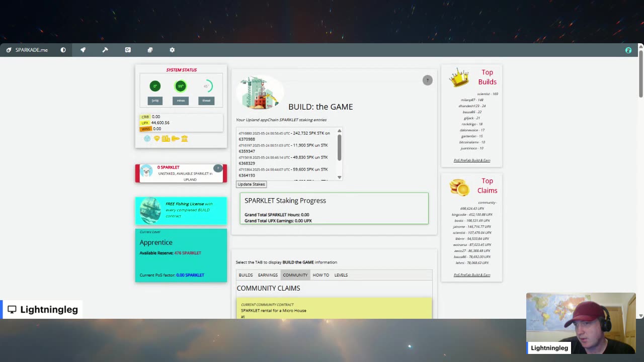Open PoS PreFab link under Top Builds

pyautogui.click(x=472, y=160)
